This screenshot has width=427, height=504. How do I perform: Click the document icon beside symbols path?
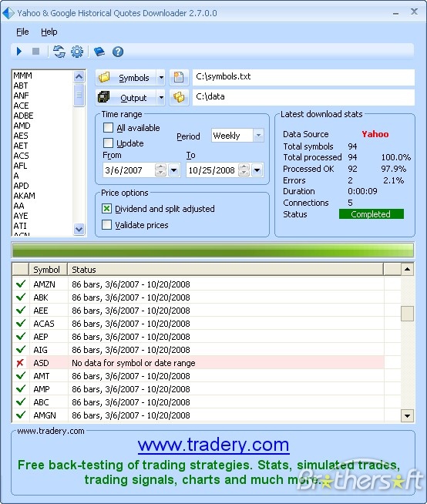tap(179, 78)
